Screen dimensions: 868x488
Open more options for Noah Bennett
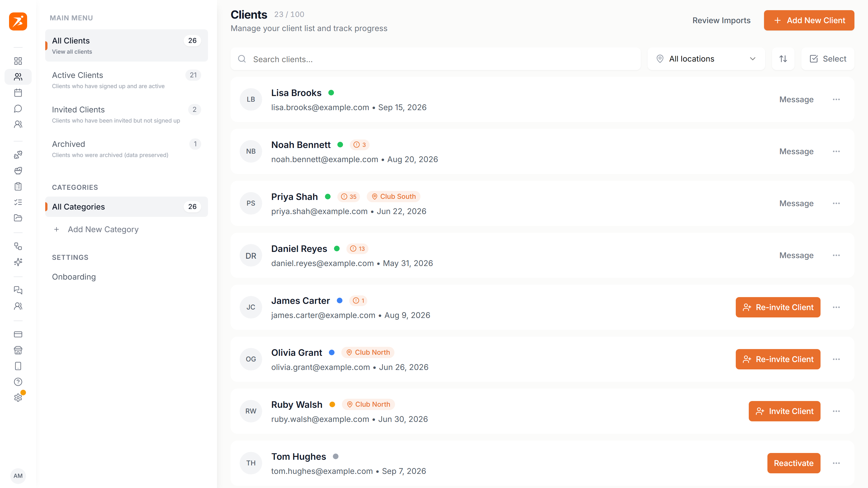point(836,151)
